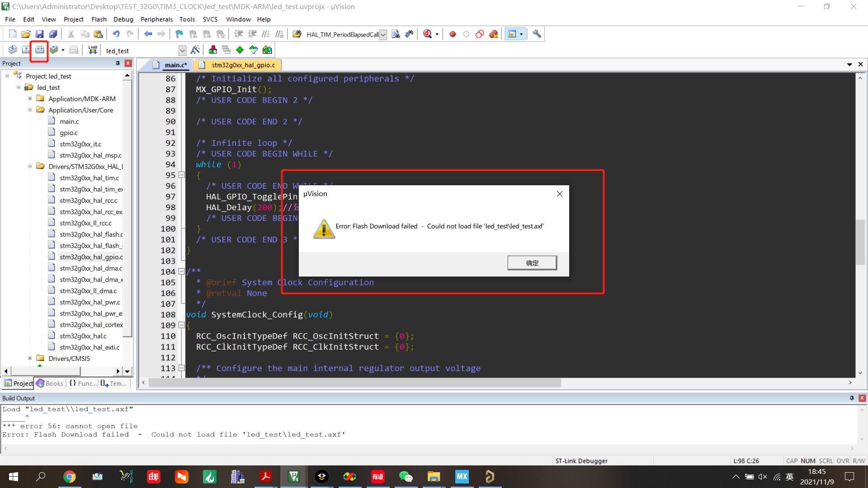Click the Download (LOAD) to flash icon
The height and width of the screenshot is (488, 868).
[x=93, y=50]
